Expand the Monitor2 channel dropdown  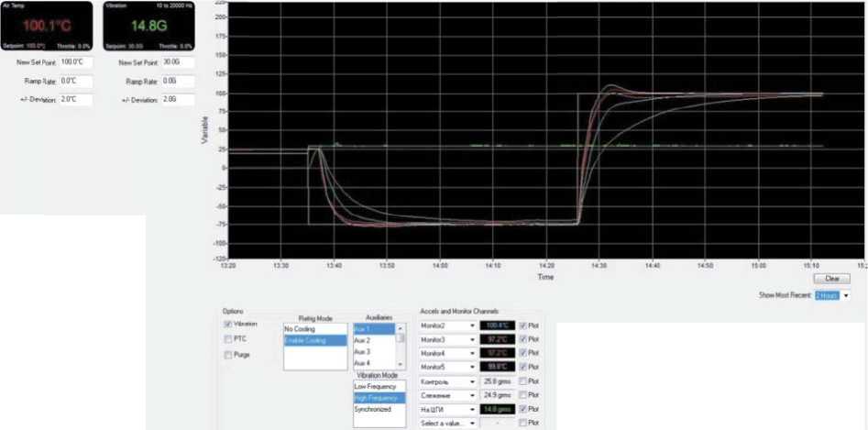tap(470, 325)
